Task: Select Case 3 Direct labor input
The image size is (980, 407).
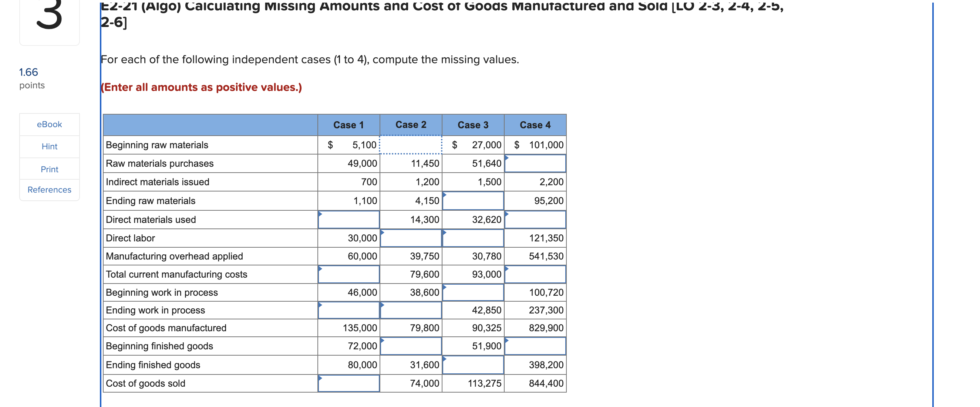Action: (473, 238)
